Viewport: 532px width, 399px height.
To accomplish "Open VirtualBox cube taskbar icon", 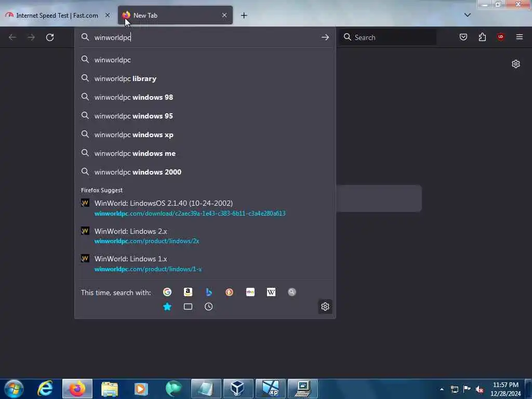I will pyautogui.click(x=237, y=389).
